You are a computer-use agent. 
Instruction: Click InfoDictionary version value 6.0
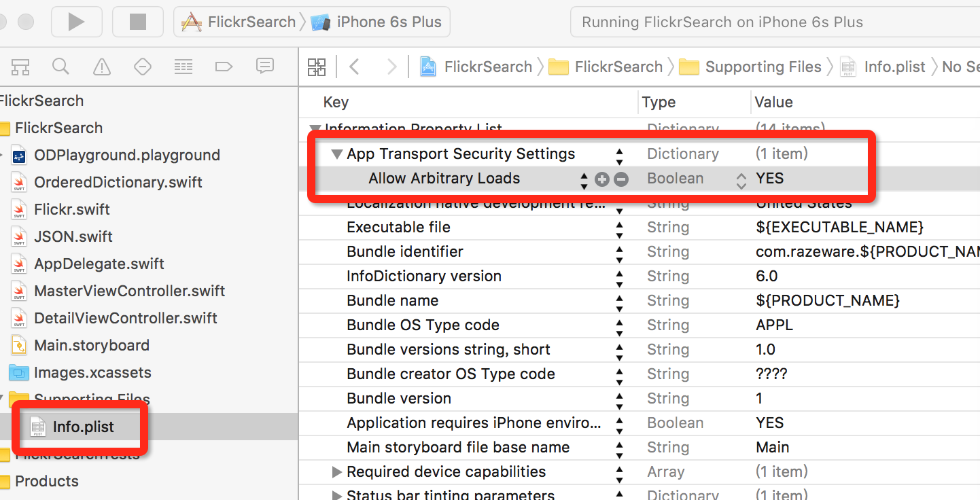click(767, 276)
